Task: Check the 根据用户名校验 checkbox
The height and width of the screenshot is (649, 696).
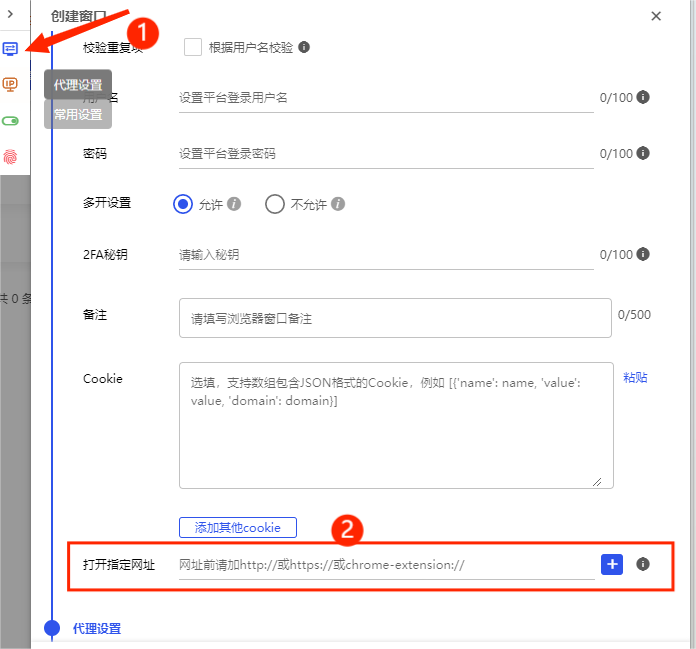Action: (x=193, y=47)
